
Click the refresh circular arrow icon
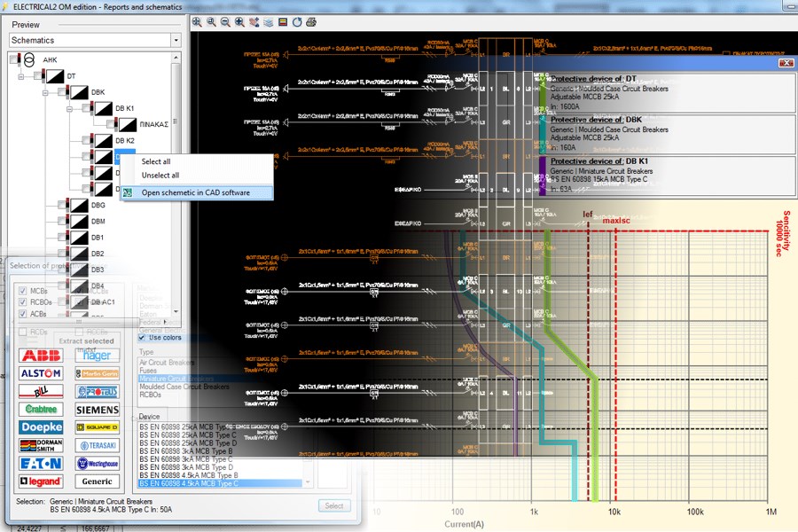[297, 21]
